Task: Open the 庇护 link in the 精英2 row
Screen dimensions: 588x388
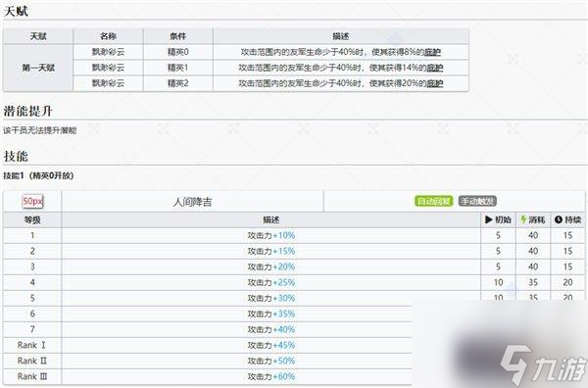Action: 435,83
